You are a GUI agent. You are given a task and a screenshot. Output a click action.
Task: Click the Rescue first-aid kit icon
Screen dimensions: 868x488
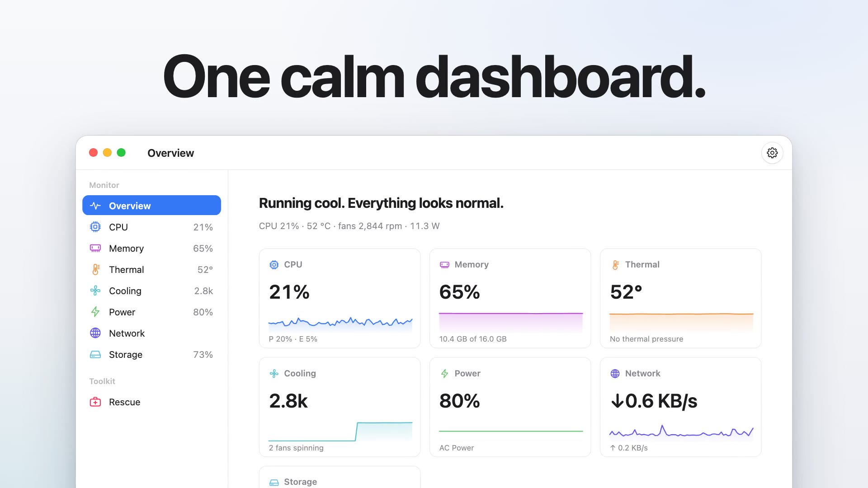coord(95,402)
